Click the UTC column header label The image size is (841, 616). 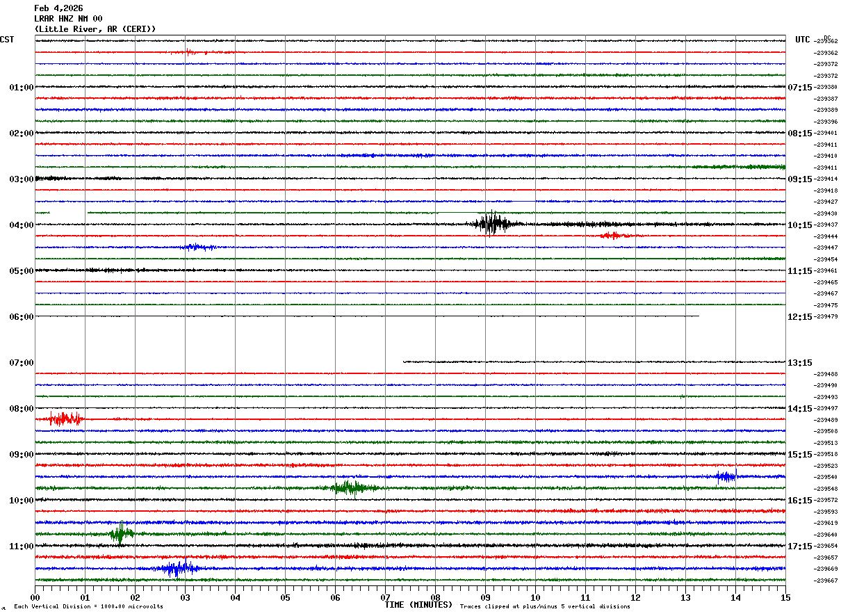point(802,40)
